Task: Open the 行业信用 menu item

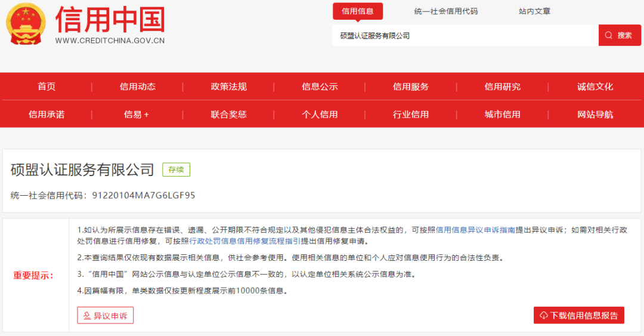Action: click(411, 115)
